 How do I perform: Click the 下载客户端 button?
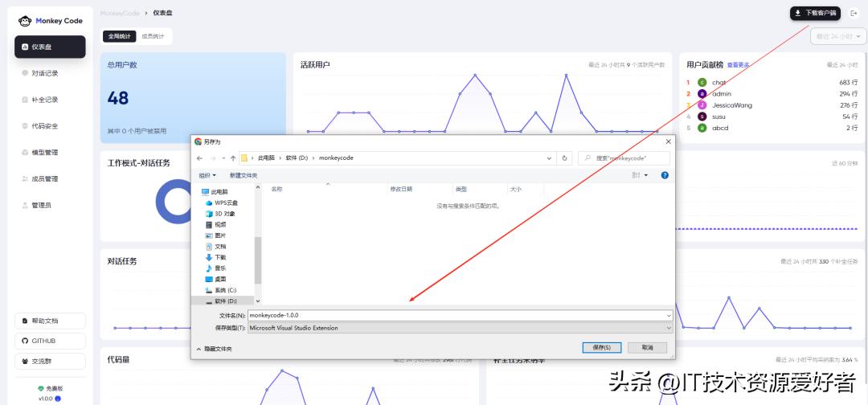point(815,14)
